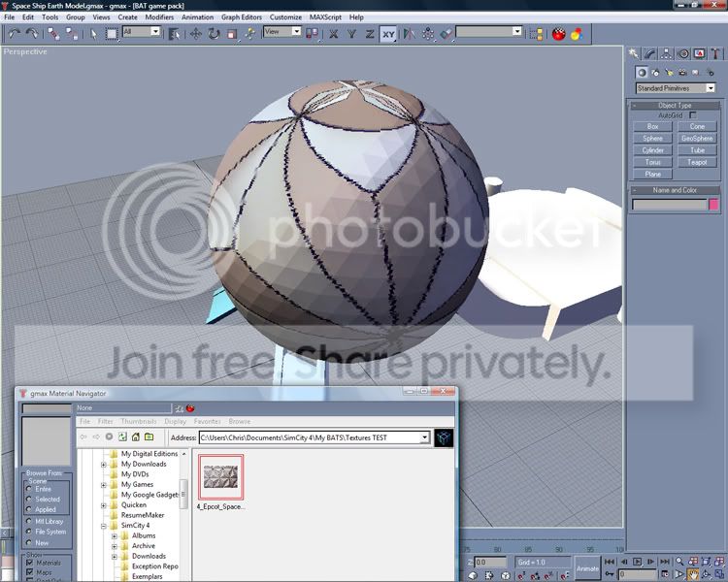Open the Select by Name tool

click(174, 34)
